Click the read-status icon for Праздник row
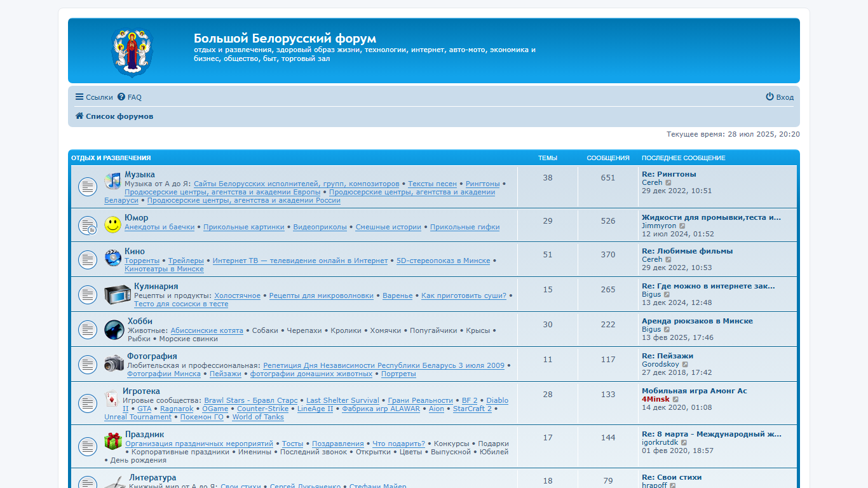 (x=87, y=447)
